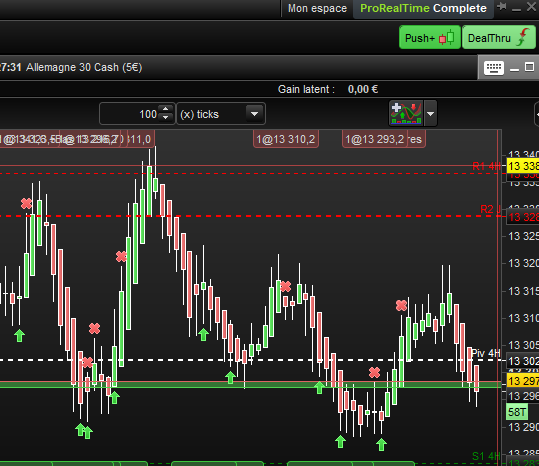
Task: Open the on-screen keyboard icon in the chart header
Action: (494, 68)
